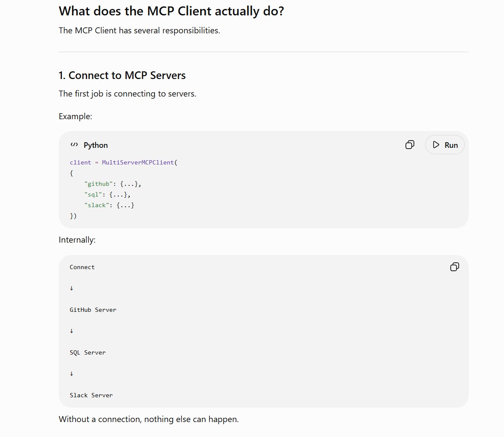This screenshot has width=504, height=437.
Task: Copy the Python code block
Action: point(410,145)
